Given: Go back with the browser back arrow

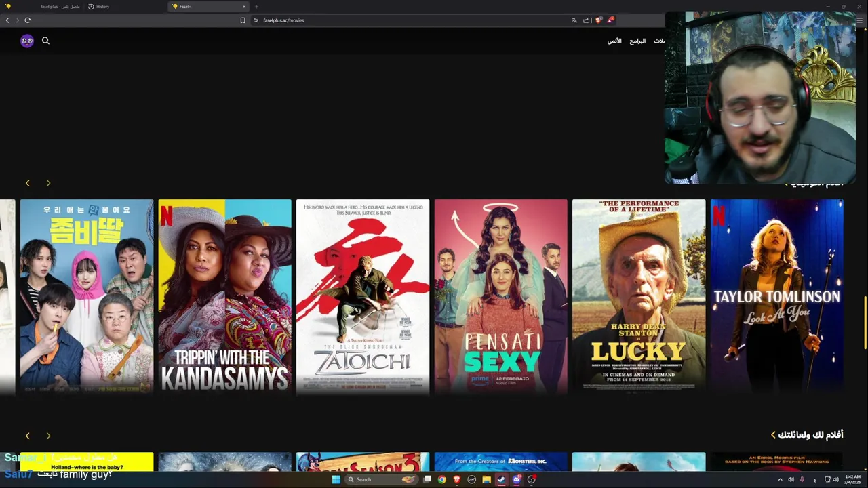Looking at the screenshot, I should coord(7,20).
